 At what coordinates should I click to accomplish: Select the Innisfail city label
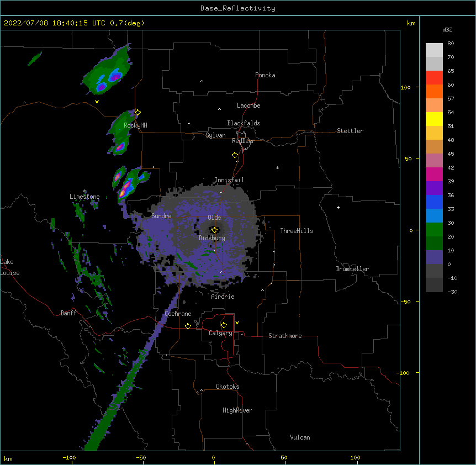[229, 180]
